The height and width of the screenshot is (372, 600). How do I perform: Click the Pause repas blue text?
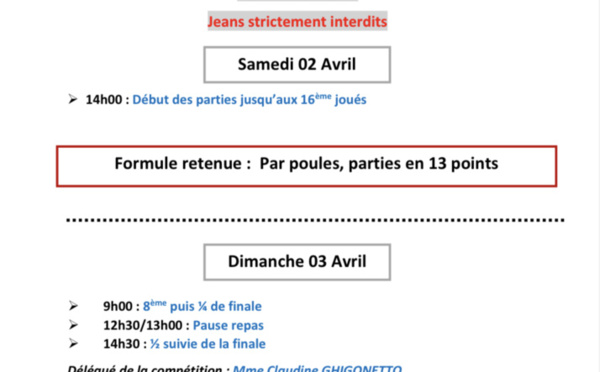228,325
